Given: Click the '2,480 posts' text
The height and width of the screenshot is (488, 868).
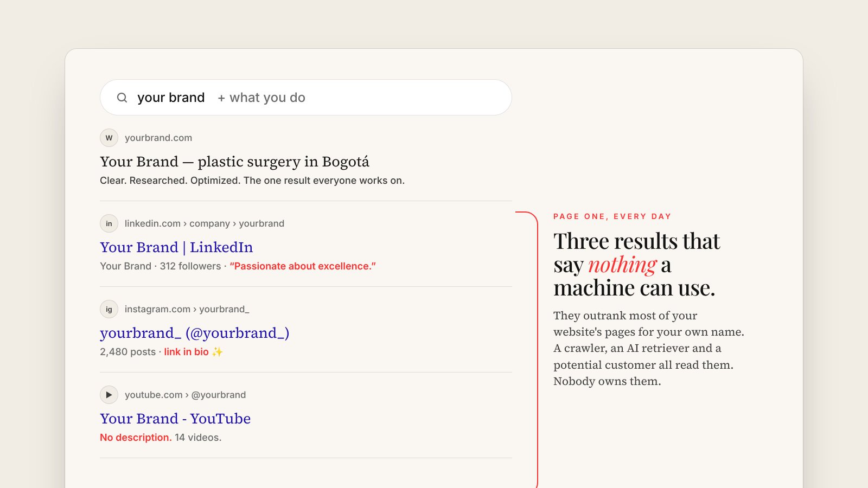Looking at the screenshot, I should [128, 352].
